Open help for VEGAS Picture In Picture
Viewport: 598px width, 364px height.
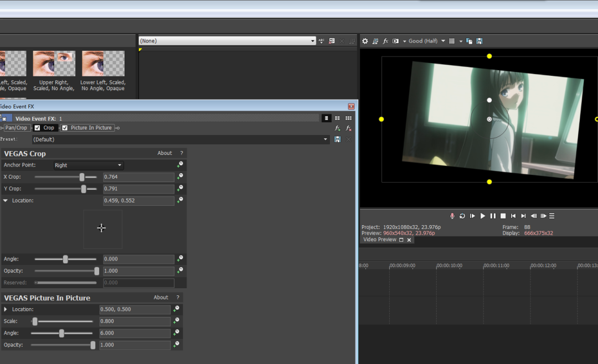(x=178, y=297)
